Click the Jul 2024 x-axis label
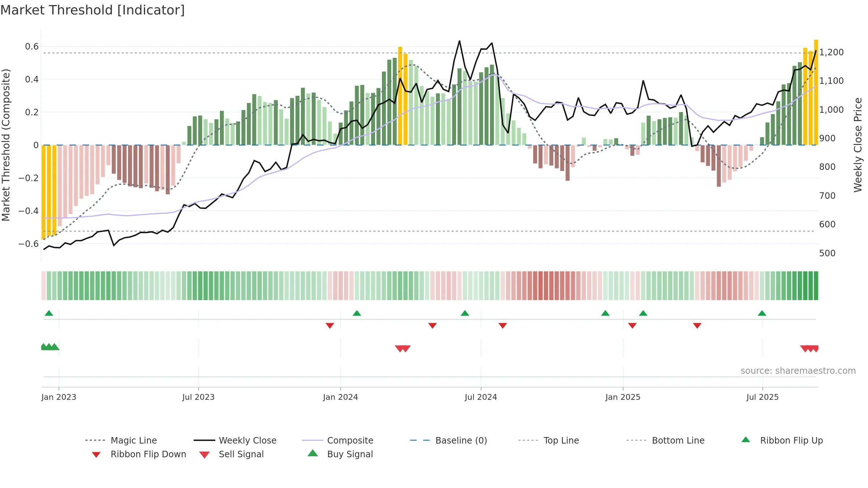 tap(481, 397)
